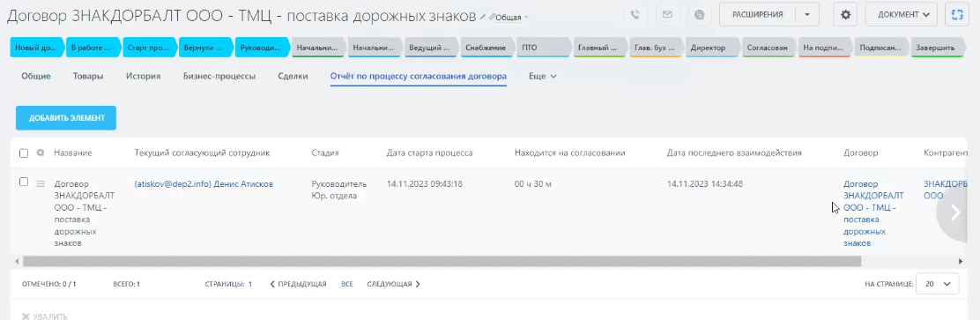Click the Договор column header
980x320 pixels.
(x=861, y=153)
